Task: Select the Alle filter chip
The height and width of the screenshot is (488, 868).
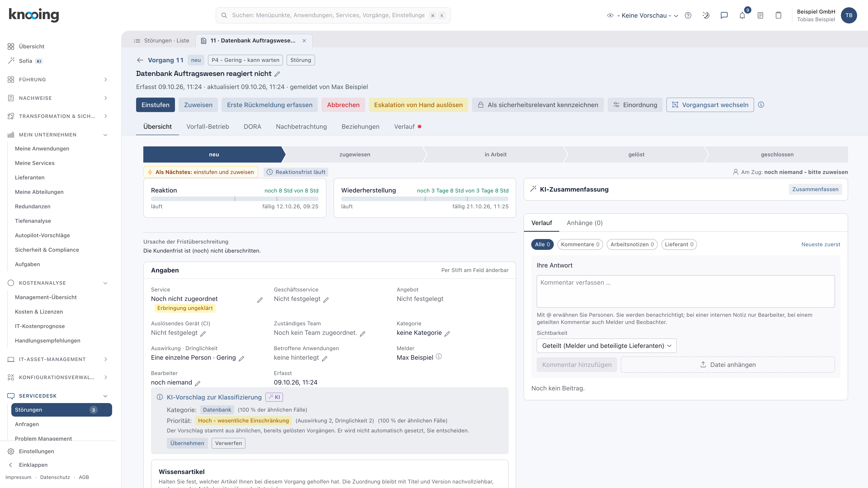Action: tap(542, 244)
